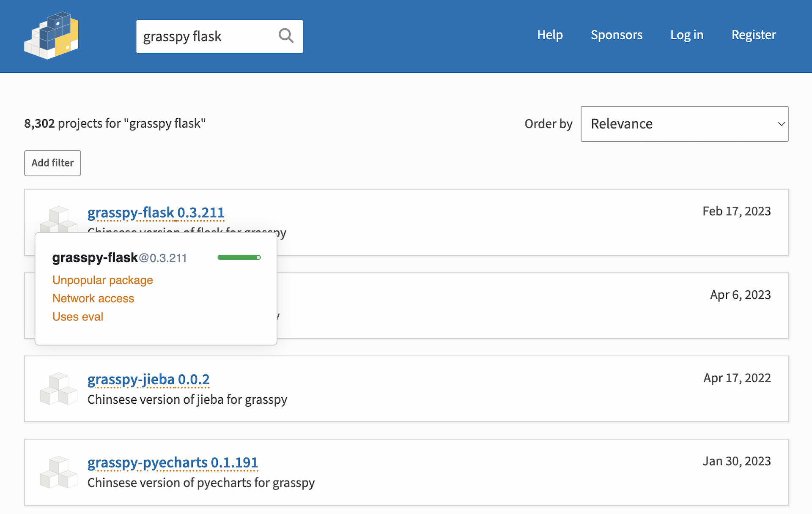The height and width of the screenshot is (514, 812).
Task: Click the package cube icon for grasspy-pyecharts
Action: tap(58, 472)
